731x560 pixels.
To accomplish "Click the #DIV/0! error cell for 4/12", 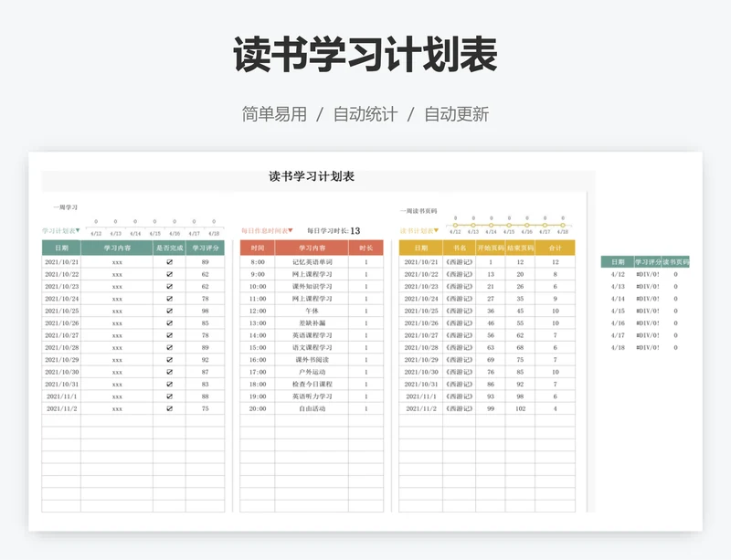I will [648, 274].
